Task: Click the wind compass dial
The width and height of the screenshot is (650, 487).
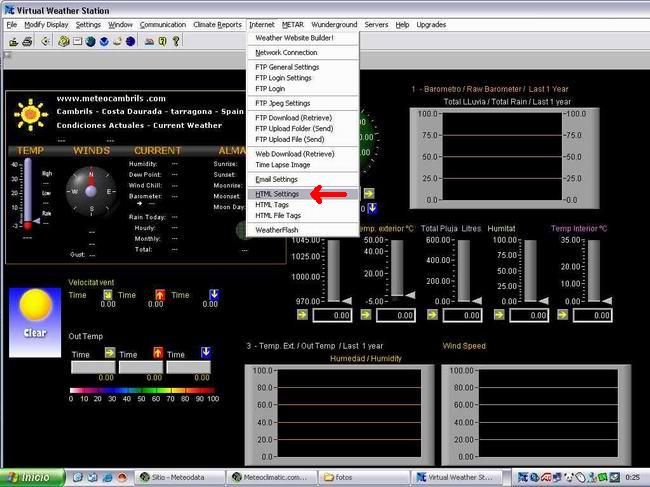Action: coord(91,191)
